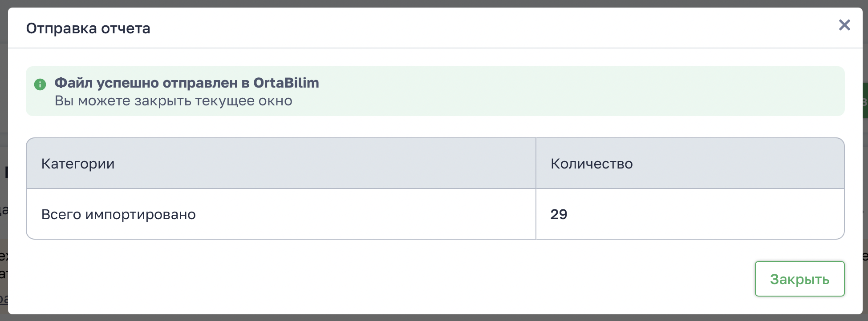Click the separator line under the dialog header
Viewport: 868px width, 321px height.
434,48
